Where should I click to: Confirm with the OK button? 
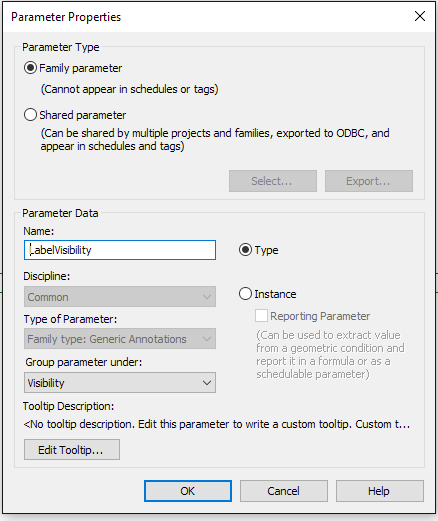tap(188, 491)
